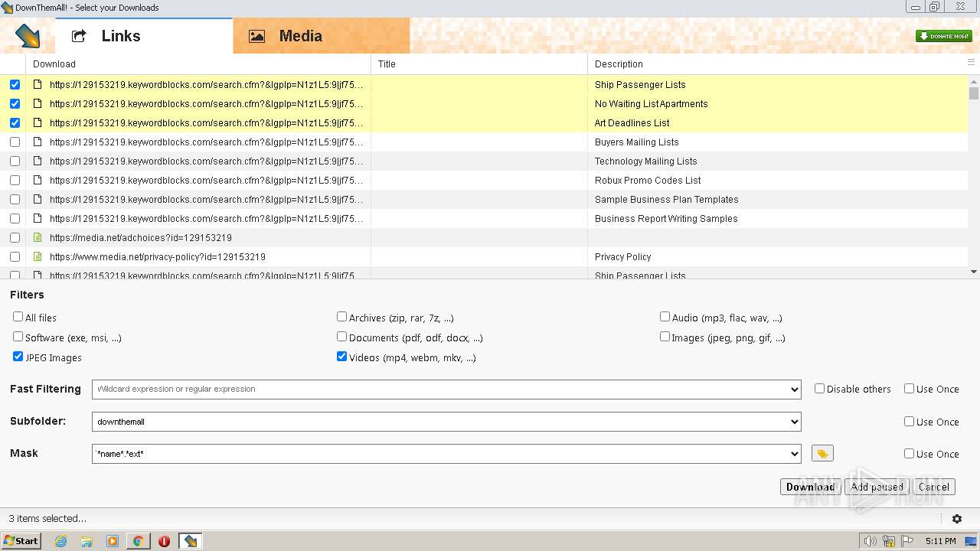Disable the JPEG Images filter

pos(18,357)
